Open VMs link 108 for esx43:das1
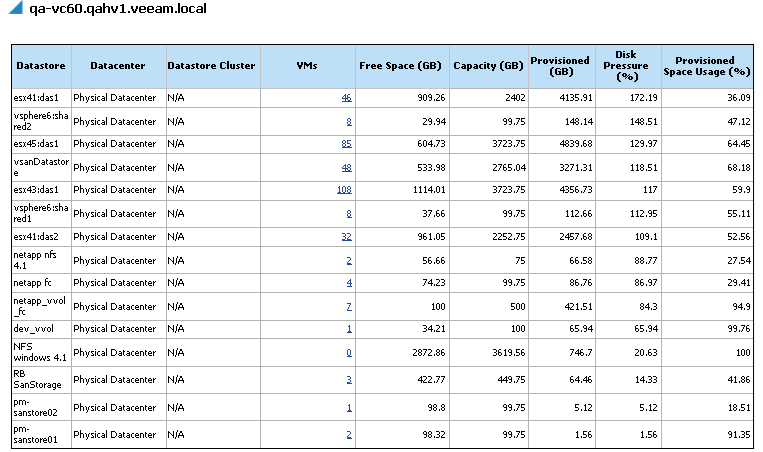 click(344, 190)
